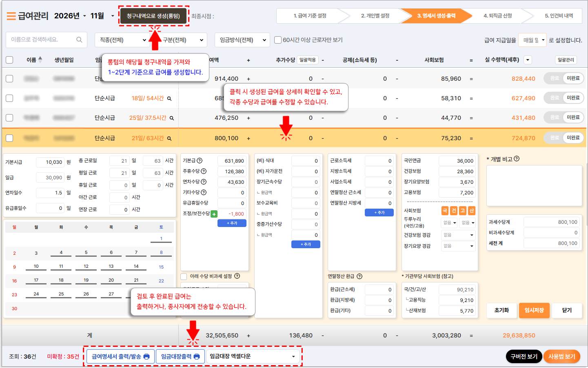Switch to step 1. 급여 기준 설정
588x368 pixels.
click(x=310, y=16)
